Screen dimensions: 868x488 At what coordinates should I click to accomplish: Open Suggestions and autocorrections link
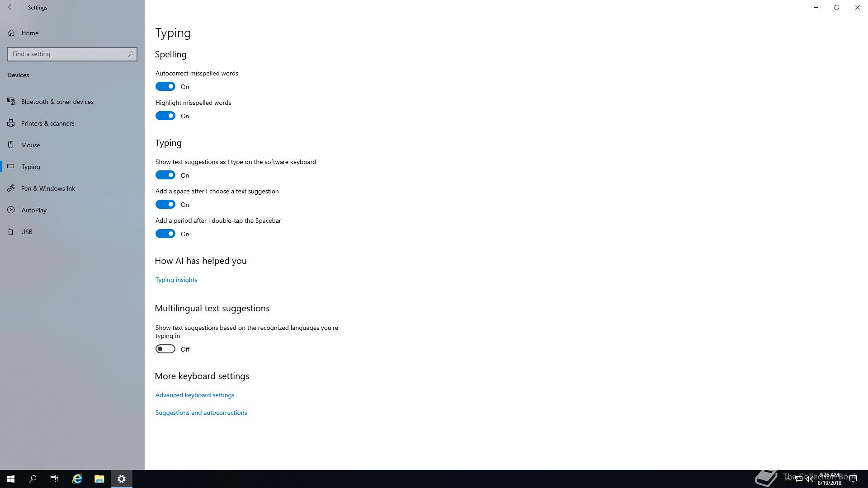(201, 413)
